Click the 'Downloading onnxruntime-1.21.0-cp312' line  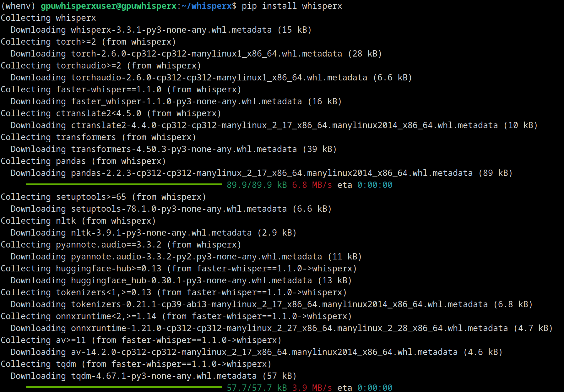click(x=282, y=328)
